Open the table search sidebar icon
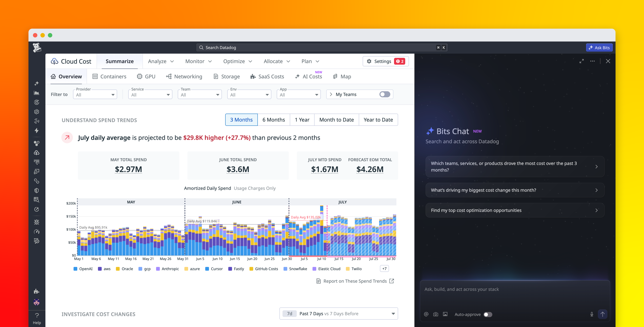This screenshot has width=644, height=327. tap(36, 200)
